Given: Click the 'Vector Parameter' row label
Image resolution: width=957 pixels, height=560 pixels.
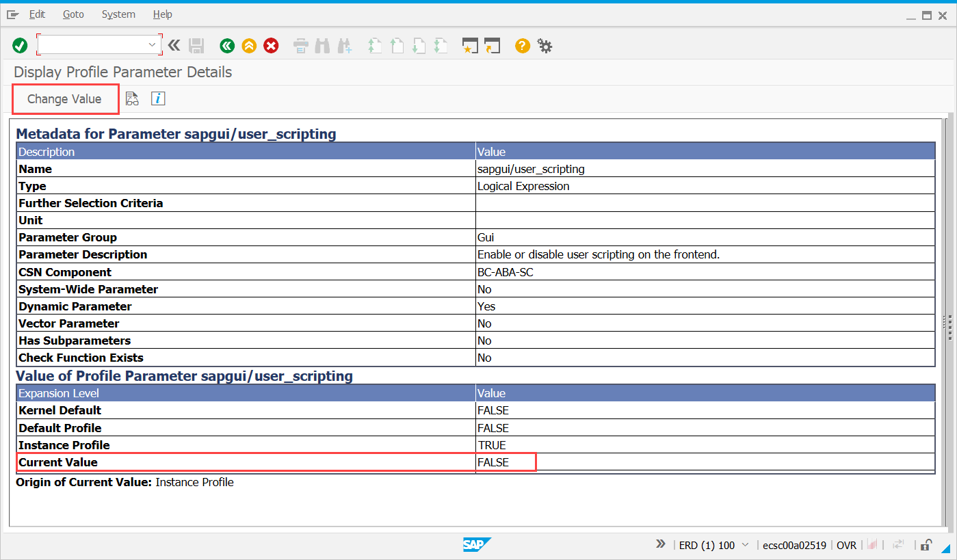Looking at the screenshot, I should (69, 323).
